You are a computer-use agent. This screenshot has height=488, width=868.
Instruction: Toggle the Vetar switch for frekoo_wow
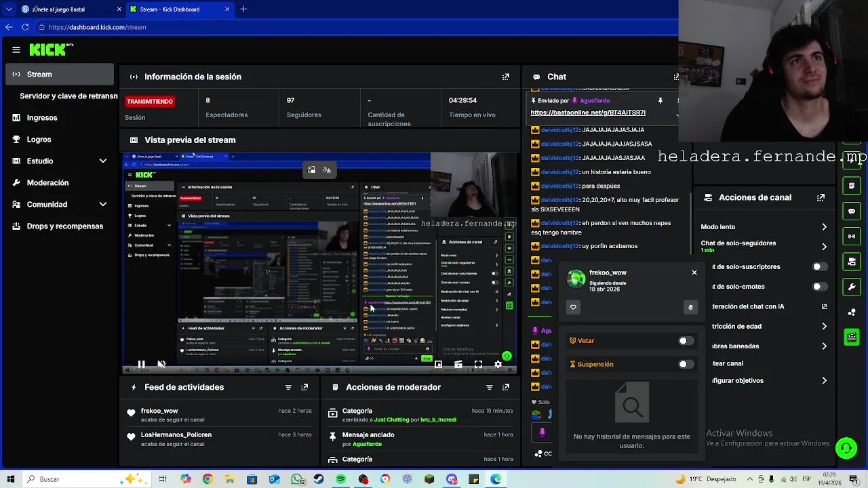click(686, 341)
